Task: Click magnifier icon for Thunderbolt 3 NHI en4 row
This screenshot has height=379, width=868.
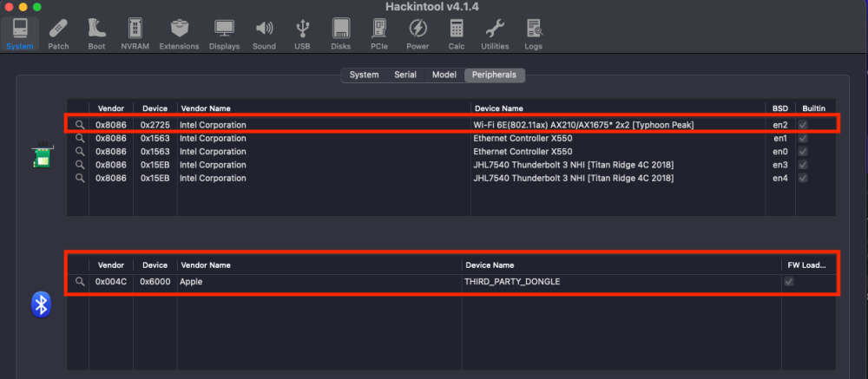Action: pyautogui.click(x=80, y=178)
